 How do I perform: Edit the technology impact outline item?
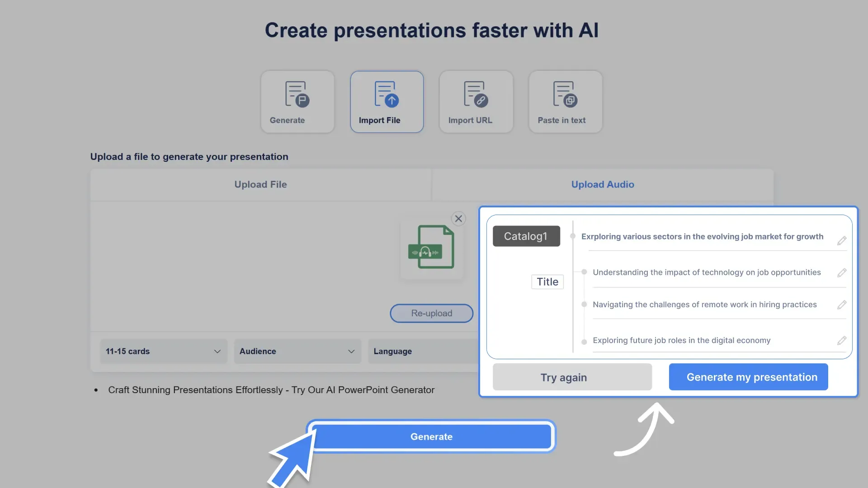point(842,273)
